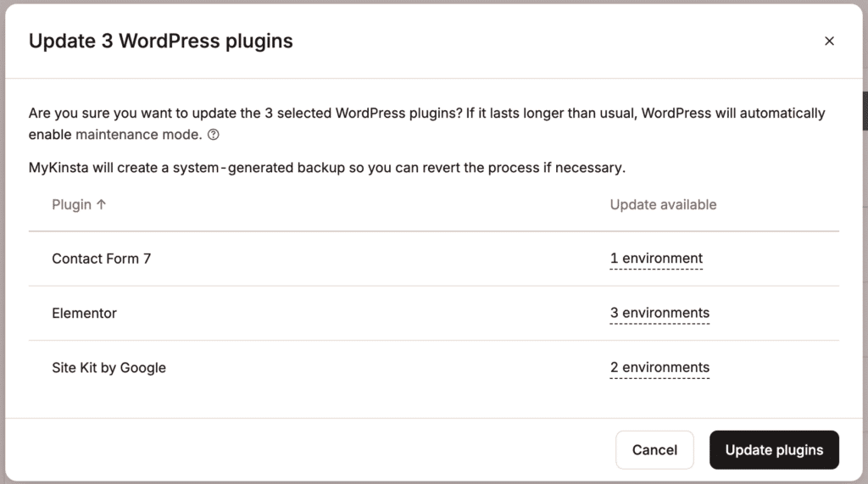Confirm with the Update plugins button
Screen dimensions: 868x484
(774, 449)
